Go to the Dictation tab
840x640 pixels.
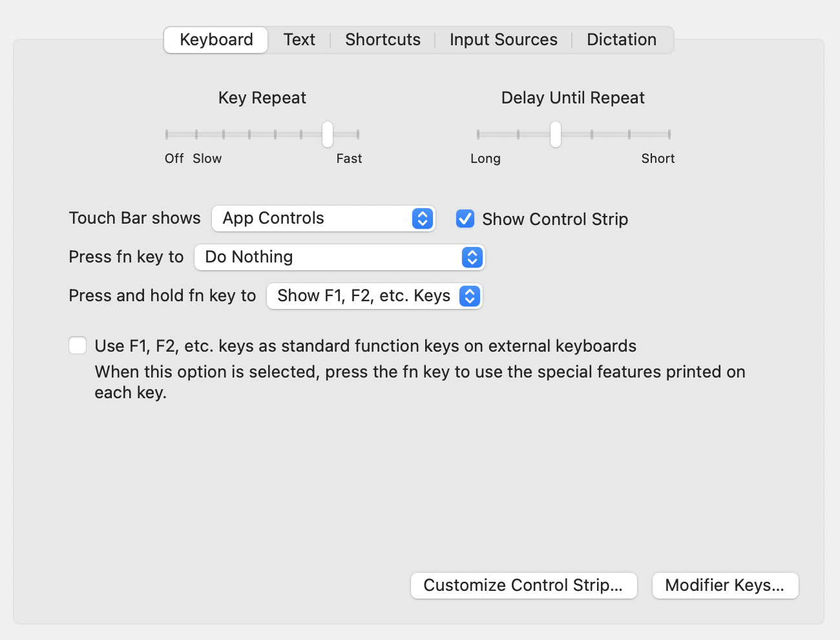[621, 40]
